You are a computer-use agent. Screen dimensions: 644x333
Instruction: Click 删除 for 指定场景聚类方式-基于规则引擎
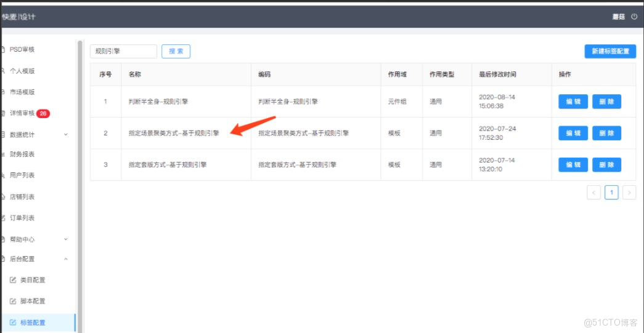606,134
